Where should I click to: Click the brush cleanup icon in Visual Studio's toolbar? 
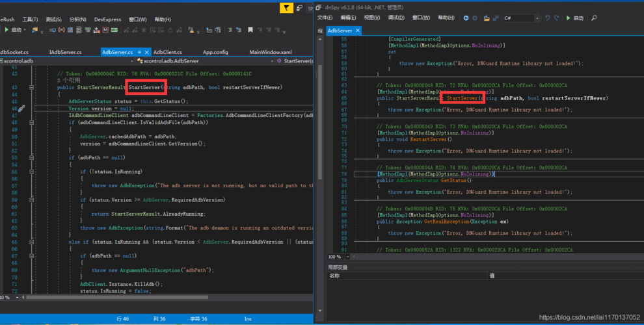click(191, 30)
